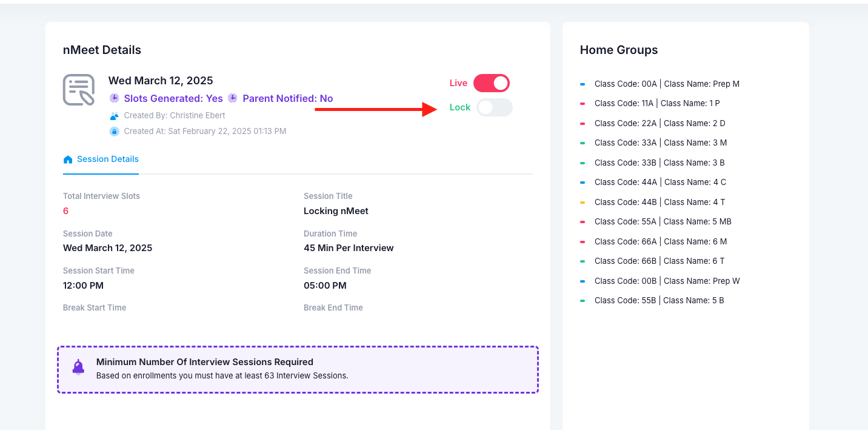Click the bell icon in the notice box
868x430 pixels.
[78, 367]
